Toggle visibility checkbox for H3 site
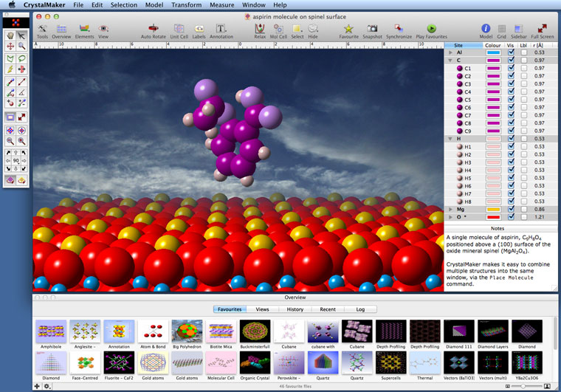 [x=511, y=162]
